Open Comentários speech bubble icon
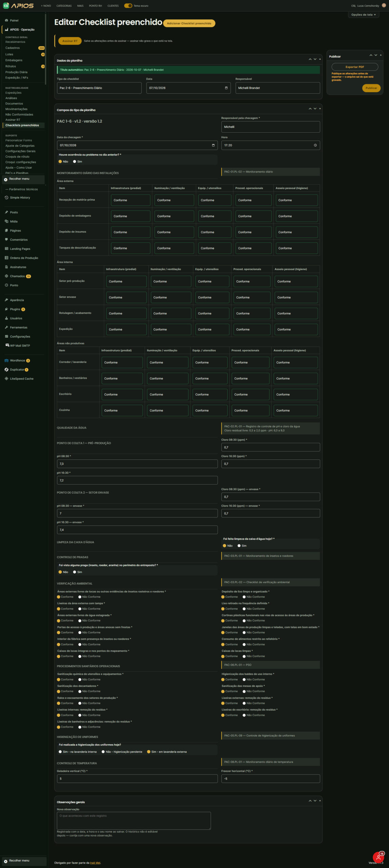 pyautogui.click(x=6, y=240)
